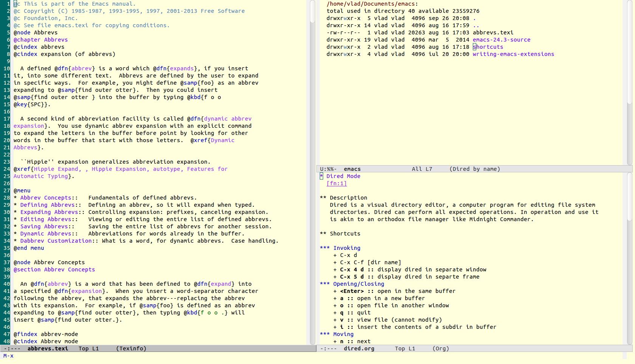This screenshot has height=364, width=635.
Task: Open the Dynamic Abbrevs menu entry
Action: click(46, 234)
